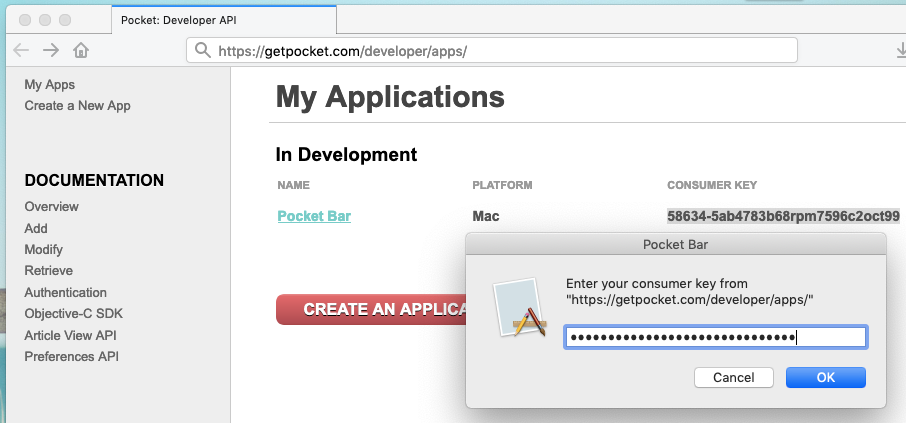906x423 pixels.
Task: Open Authentication documentation link
Action: pos(65,292)
